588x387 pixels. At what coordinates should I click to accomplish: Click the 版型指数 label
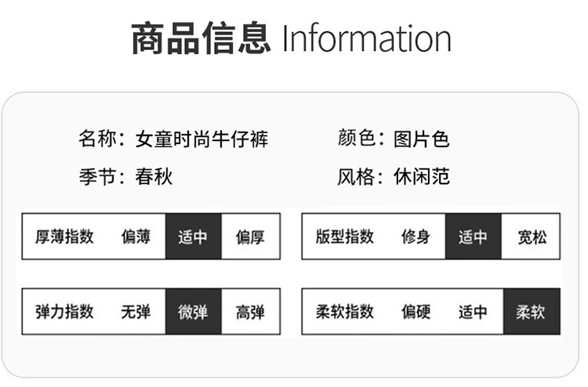coord(345,236)
